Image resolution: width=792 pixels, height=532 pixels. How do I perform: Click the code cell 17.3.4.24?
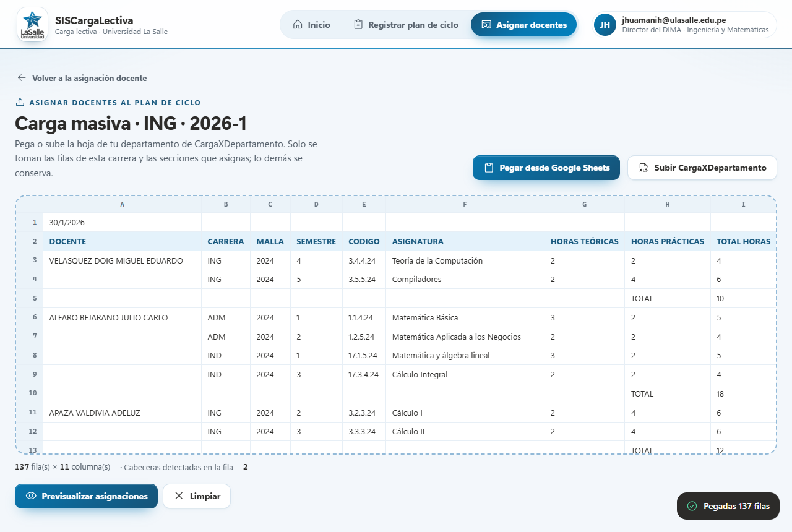[x=364, y=374]
